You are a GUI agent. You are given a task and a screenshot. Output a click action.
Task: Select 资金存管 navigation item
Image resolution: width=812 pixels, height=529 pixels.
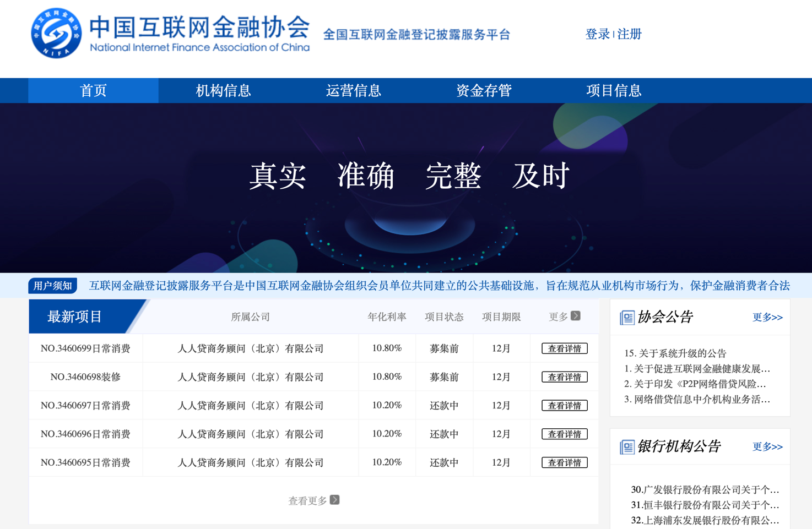pyautogui.click(x=484, y=91)
